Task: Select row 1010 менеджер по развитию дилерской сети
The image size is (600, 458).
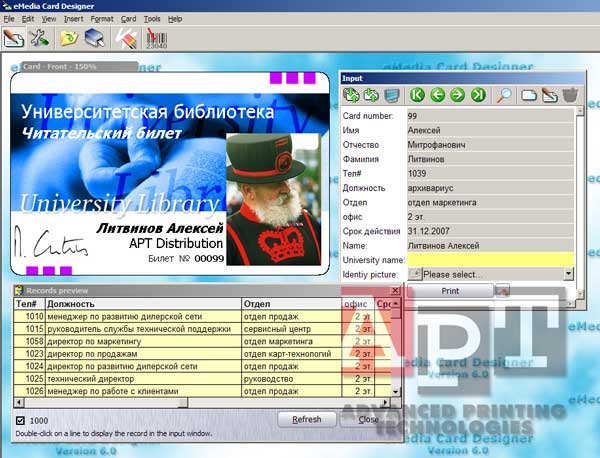Action: (202, 316)
